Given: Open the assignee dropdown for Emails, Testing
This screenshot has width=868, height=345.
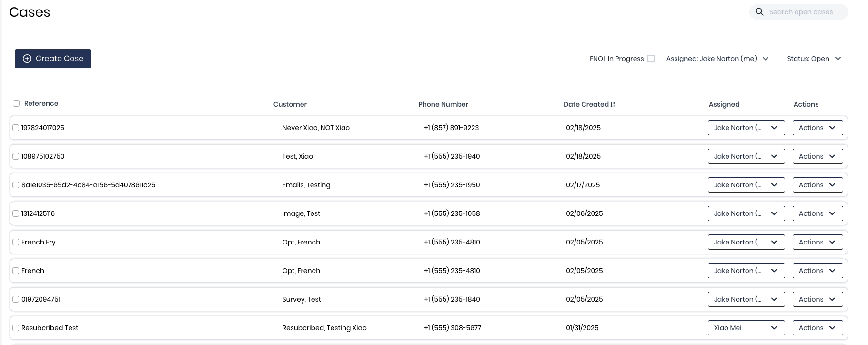Looking at the screenshot, I should click(746, 185).
